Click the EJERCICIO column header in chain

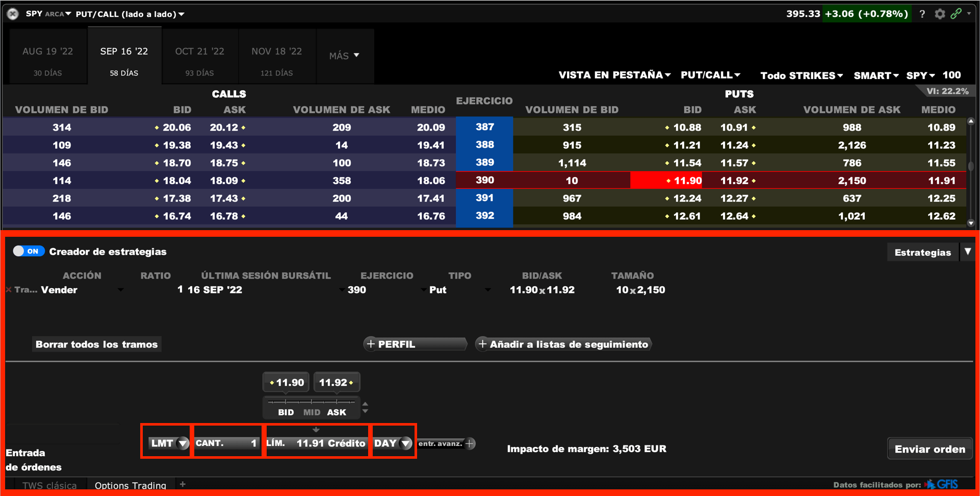pyautogui.click(x=484, y=101)
